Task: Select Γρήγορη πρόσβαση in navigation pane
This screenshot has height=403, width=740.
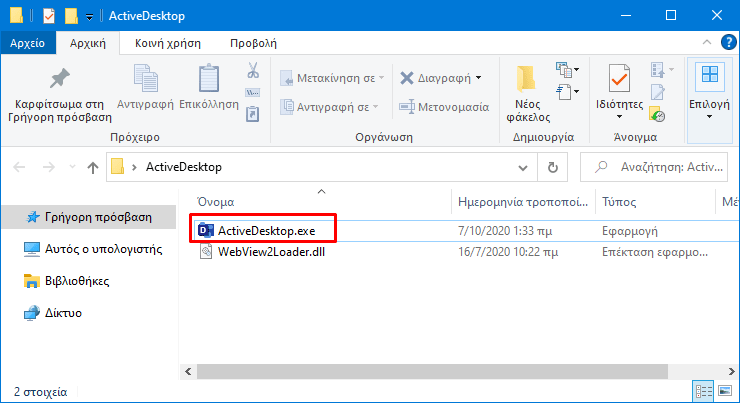Action: (x=89, y=217)
